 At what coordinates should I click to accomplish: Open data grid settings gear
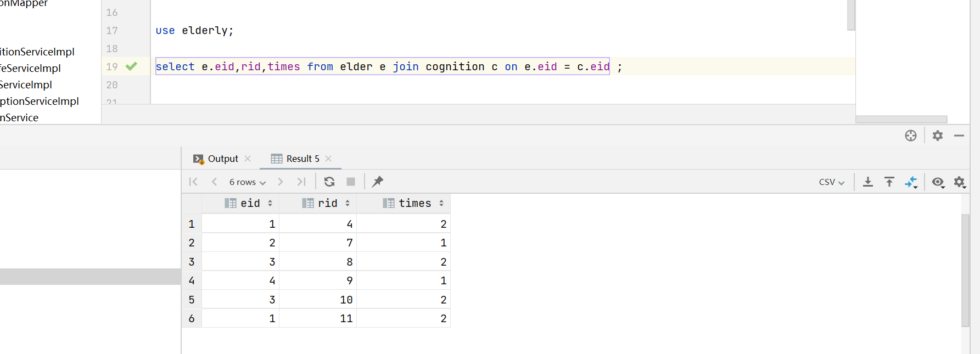pos(959,182)
